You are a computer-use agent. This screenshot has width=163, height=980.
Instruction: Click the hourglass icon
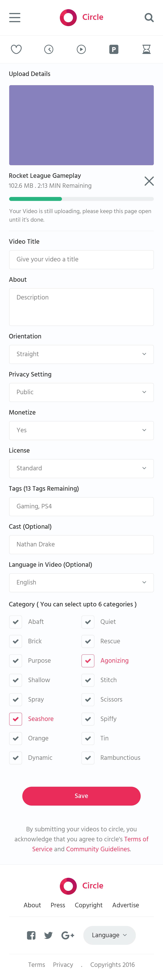[x=146, y=49]
